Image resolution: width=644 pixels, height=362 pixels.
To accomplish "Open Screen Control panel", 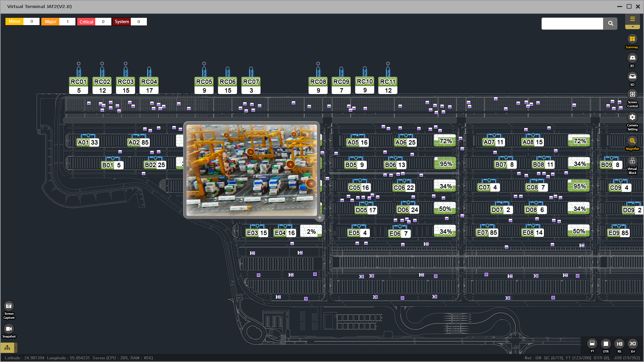I will 632,95.
